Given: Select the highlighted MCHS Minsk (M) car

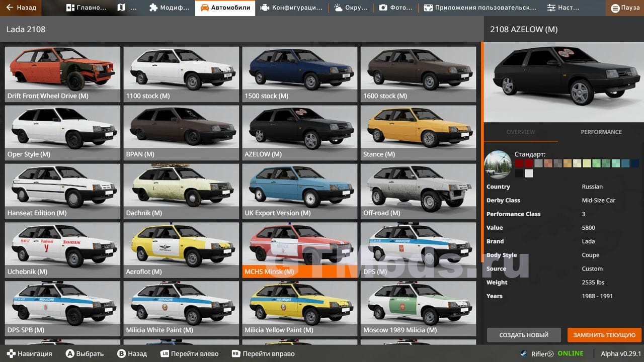Looking at the screenshot, I should click(x=300, y=250).
